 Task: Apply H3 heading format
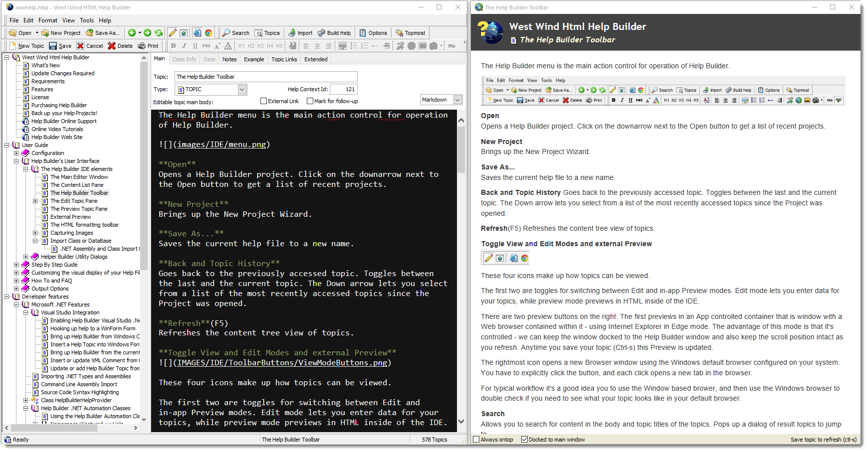260,46
